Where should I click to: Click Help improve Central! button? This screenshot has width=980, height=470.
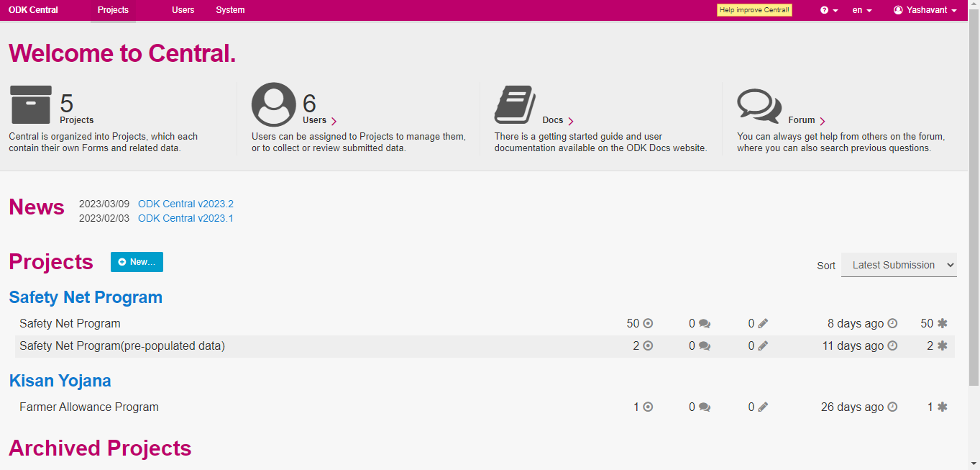754,10
